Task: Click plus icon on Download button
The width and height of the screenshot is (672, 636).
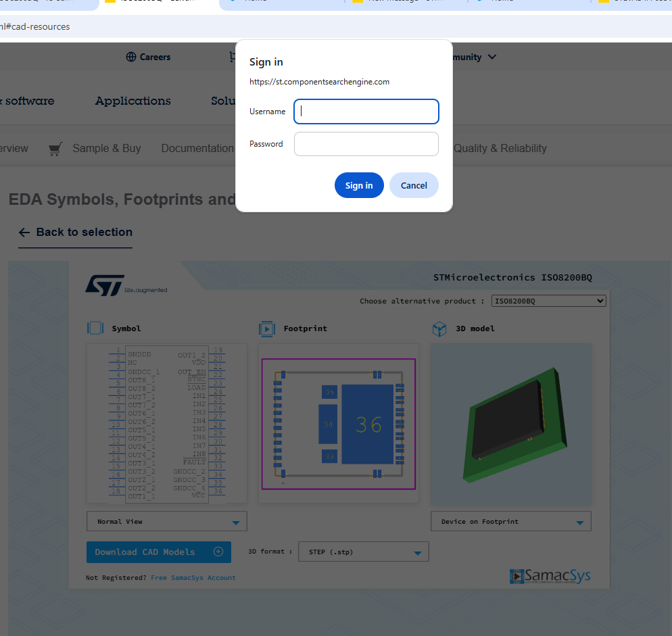Action: (218, 552)
